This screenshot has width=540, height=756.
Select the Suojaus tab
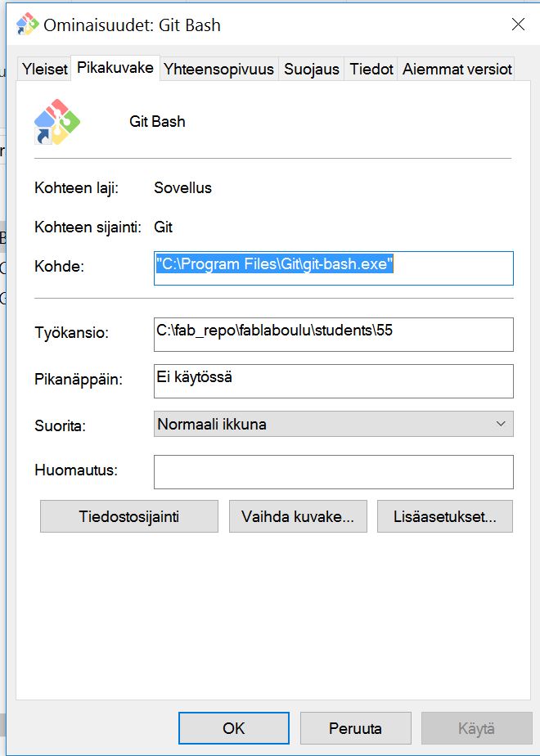click(x=313, y=70)
